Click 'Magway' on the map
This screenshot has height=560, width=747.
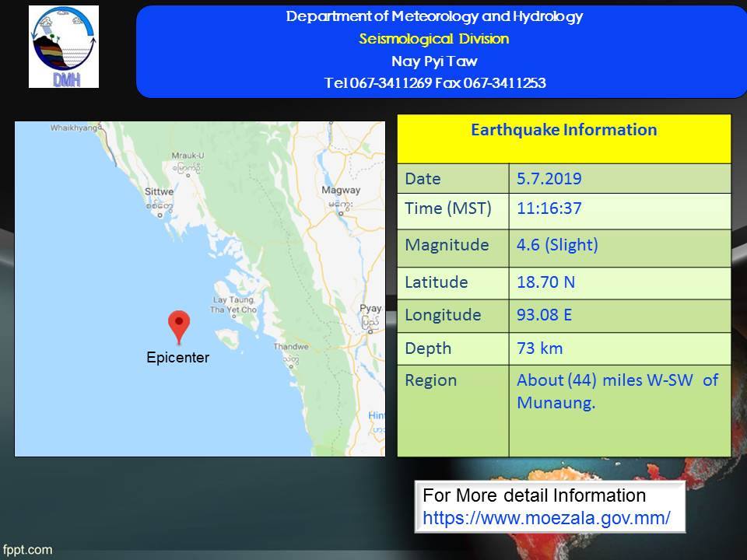pos(341,190)
